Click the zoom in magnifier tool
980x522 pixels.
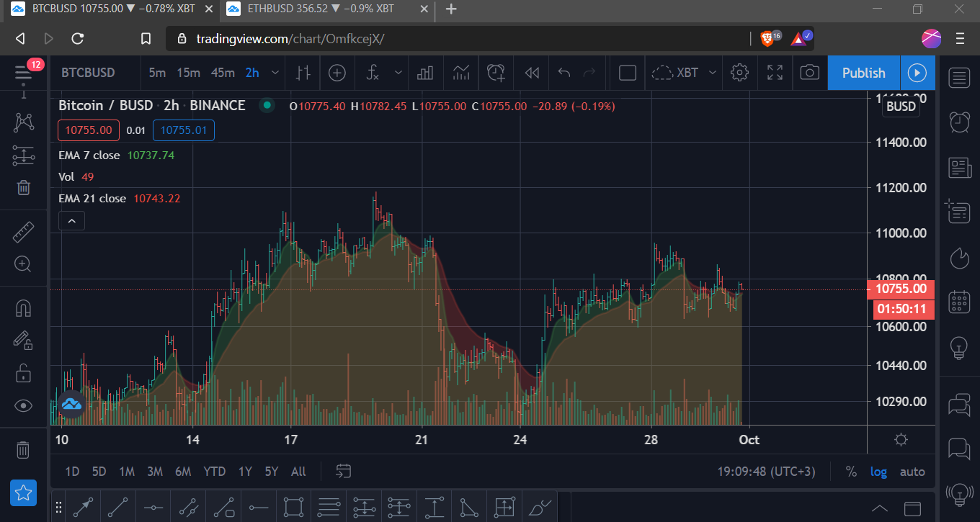point(23,264)
